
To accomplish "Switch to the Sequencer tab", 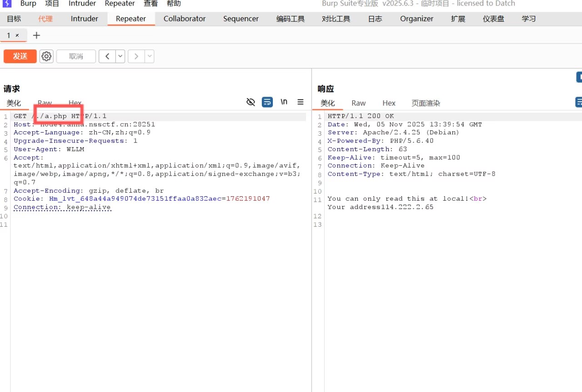I will tap(241, 19).
